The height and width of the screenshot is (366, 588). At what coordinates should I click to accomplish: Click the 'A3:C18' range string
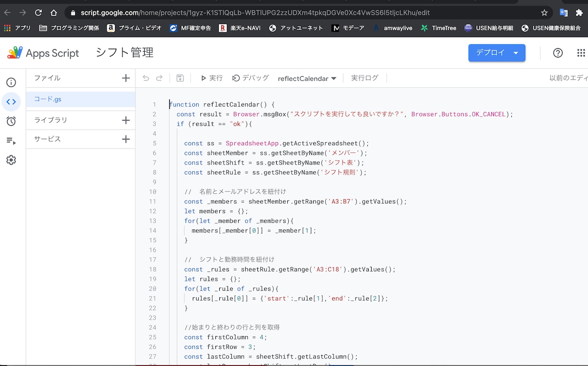[x=329, y=270]
